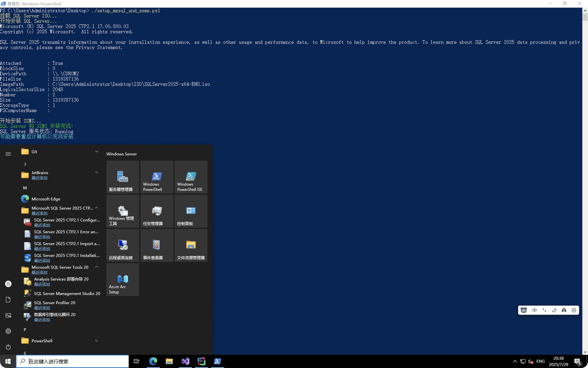Screen dimensions: 588x368
Task: Open the Documents icon in the Start sidebar
Action: click(8, 300)
